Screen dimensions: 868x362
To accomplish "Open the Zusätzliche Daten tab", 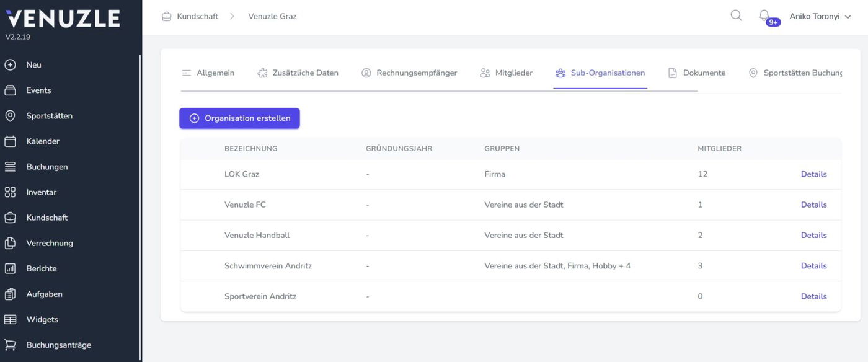I will 298,73.
